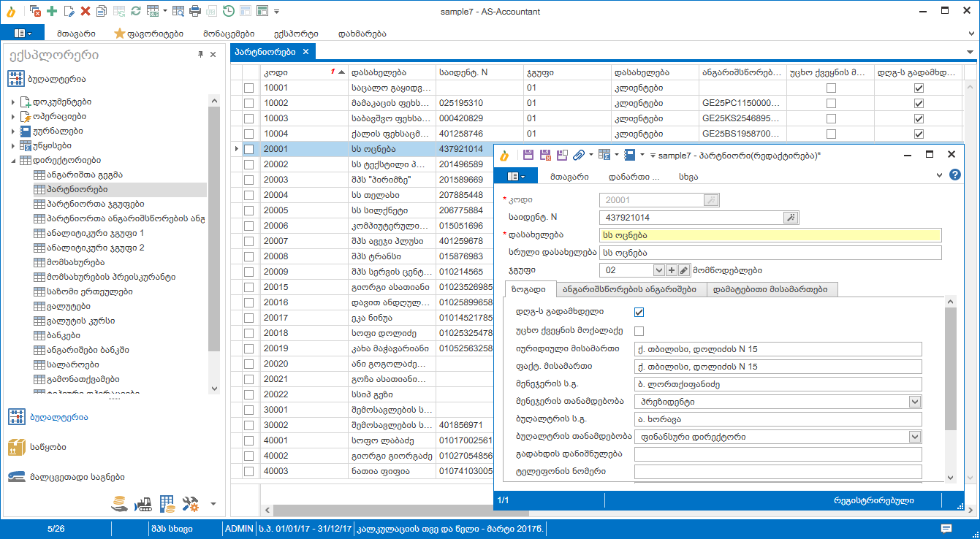Click the save icon in partner edit window
The width and height of the screenshot is (980, 539).
coord(528,155)
